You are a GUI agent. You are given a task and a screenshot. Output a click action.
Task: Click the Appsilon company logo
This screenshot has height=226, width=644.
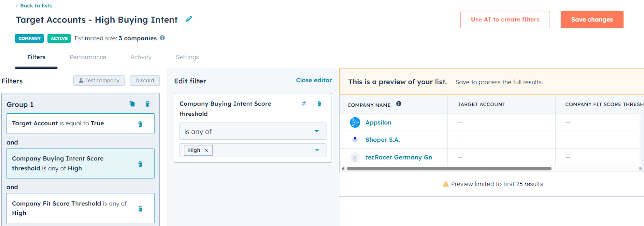[355, 122]
